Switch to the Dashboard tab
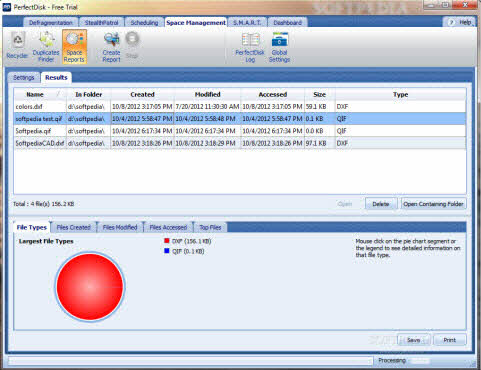This screenshot has width=481, height=370. coord(287,23)
